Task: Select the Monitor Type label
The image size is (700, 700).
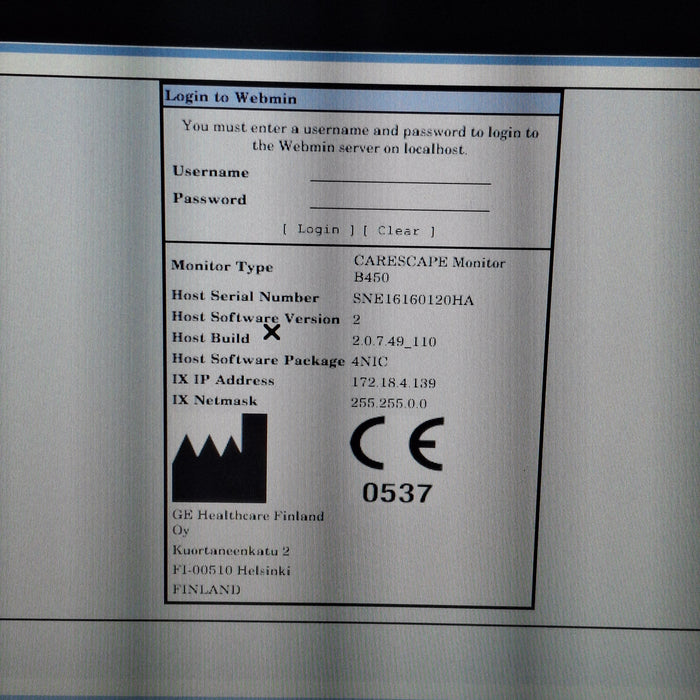Action: [x=222, y=266]
